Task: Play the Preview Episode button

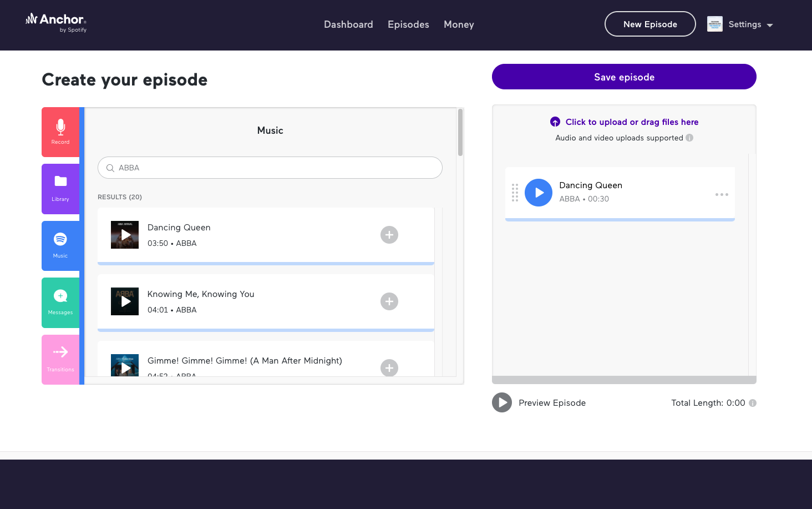Action: coord(502,402)
